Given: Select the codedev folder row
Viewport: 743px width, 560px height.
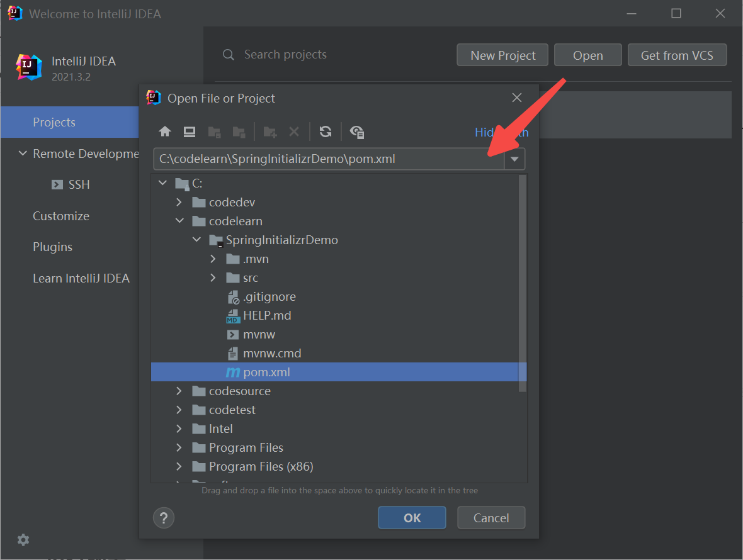Looking at the screenshot, I should pos(338,202).
